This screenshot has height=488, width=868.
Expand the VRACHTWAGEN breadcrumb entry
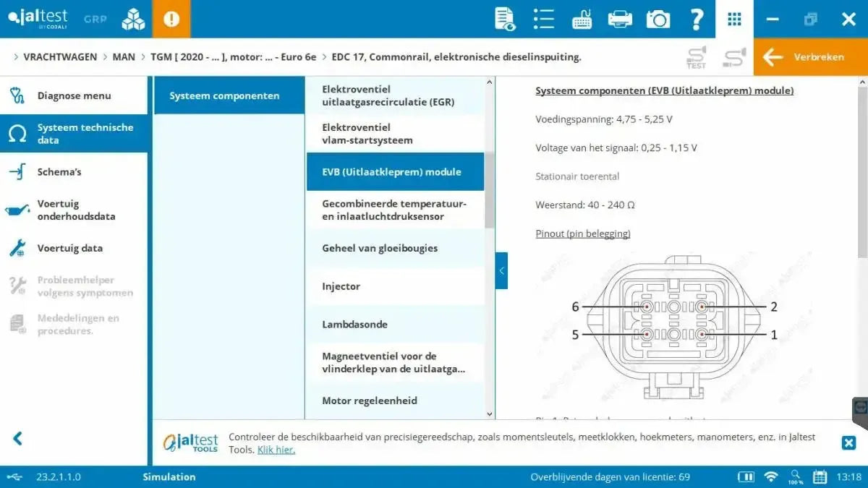[61, 56]
